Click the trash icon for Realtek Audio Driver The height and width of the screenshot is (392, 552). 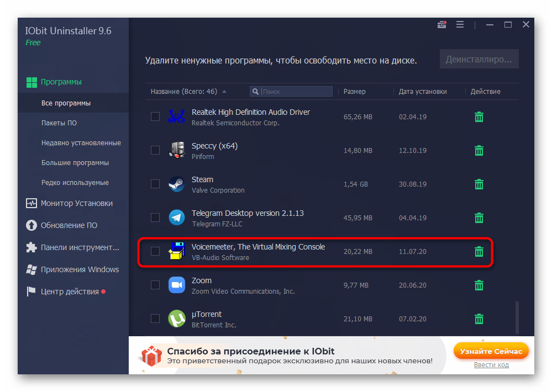pyautogui.click(x=479, y=117)
